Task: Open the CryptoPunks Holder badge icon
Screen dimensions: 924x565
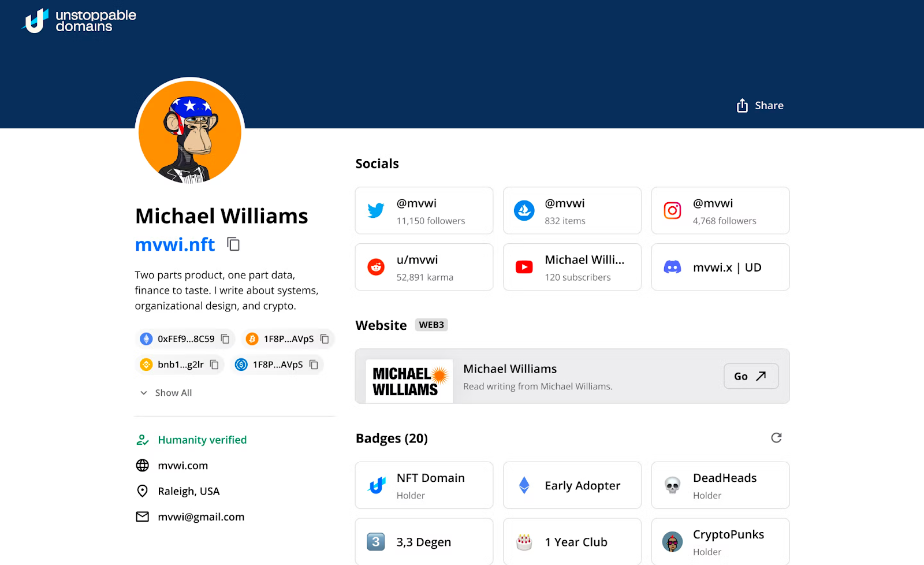Action: point(672,542)
